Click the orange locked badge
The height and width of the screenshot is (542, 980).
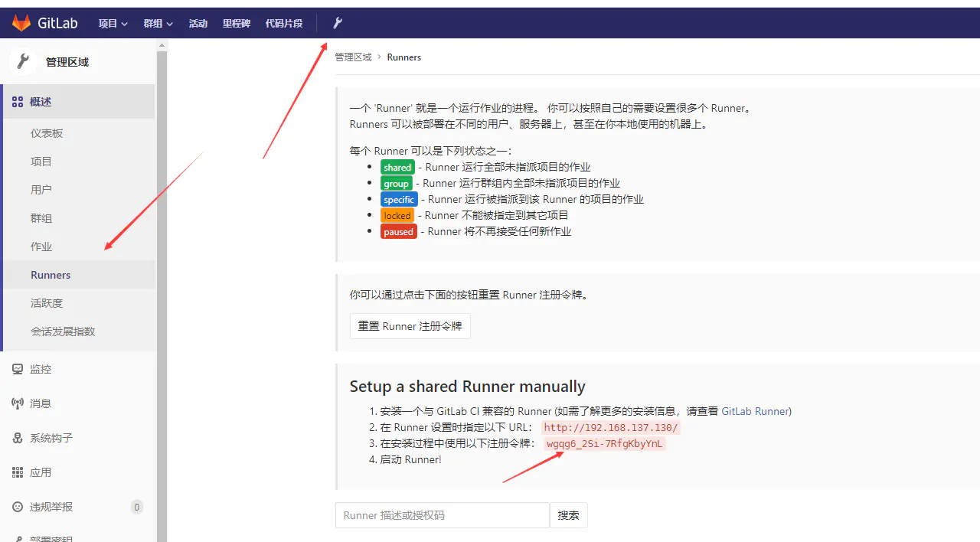click(x=397, y=216)
